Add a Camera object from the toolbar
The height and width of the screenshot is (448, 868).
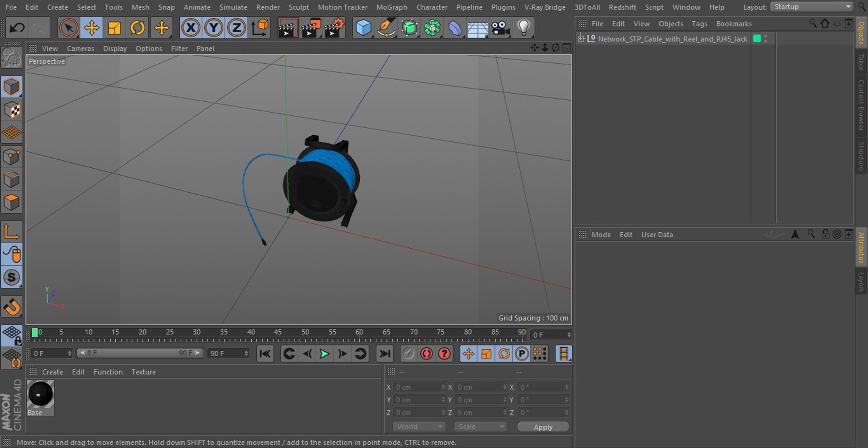pyautogui.click(x=500, y=28)
